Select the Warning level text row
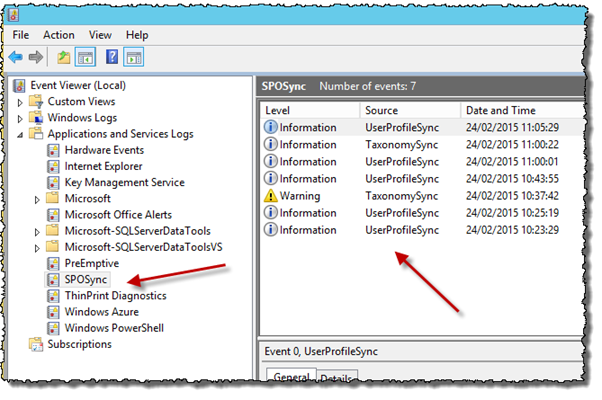Screen dimensions: 602x400 pyautogui.click(x=299, y=196)
